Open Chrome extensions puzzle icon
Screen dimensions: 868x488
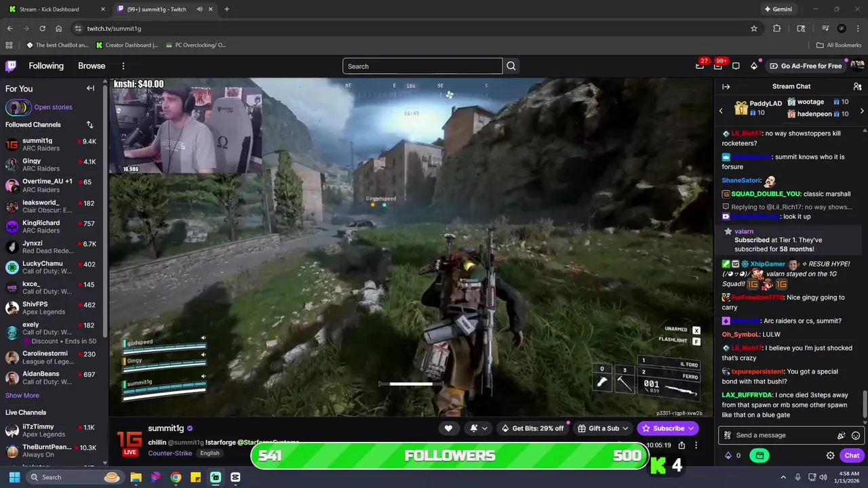click(777, 28)
